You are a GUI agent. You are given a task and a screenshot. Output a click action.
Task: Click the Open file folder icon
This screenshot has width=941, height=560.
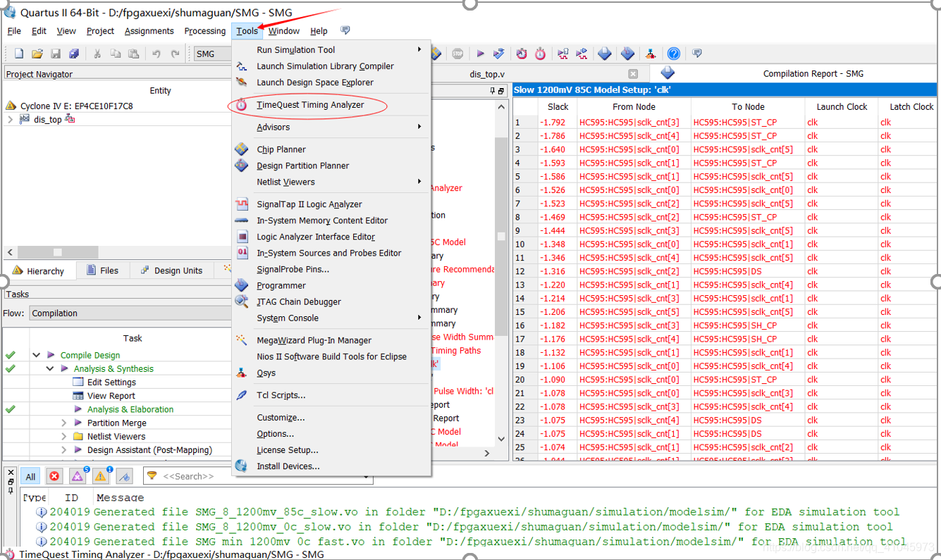coord(37,54)
